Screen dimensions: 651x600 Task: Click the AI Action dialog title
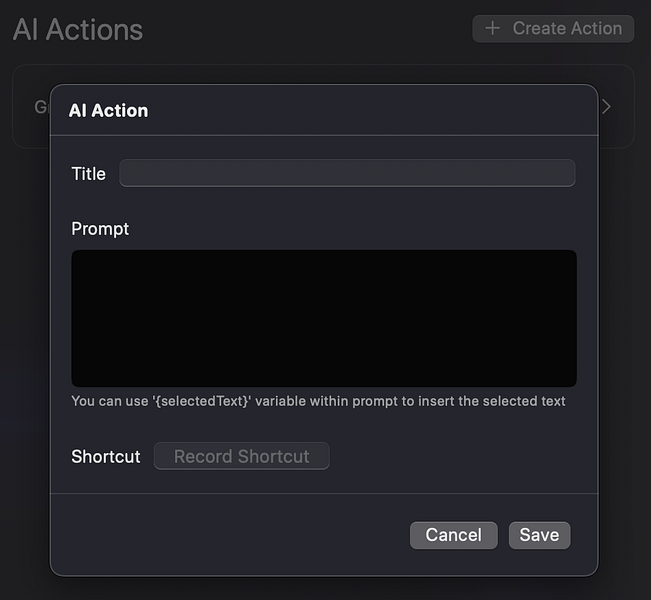(108, 110)
